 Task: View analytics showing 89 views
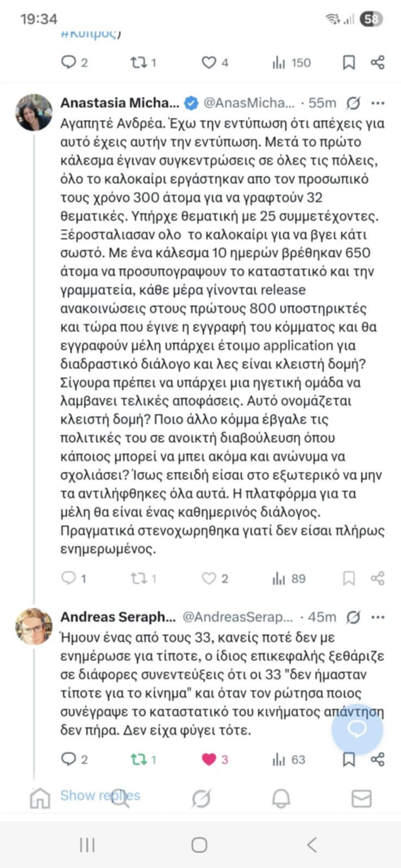coord(289,578)
